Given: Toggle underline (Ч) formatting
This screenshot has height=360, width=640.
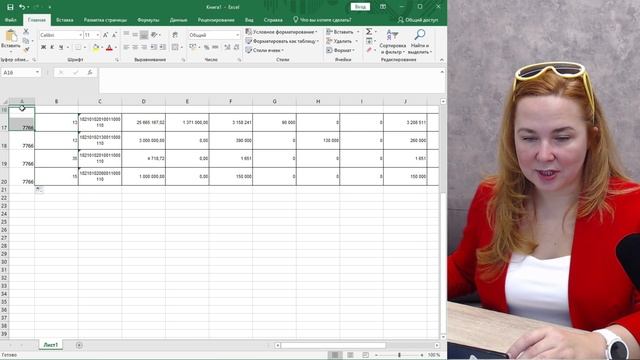Looking at the screenshot, I should click(x=61, y=48).
